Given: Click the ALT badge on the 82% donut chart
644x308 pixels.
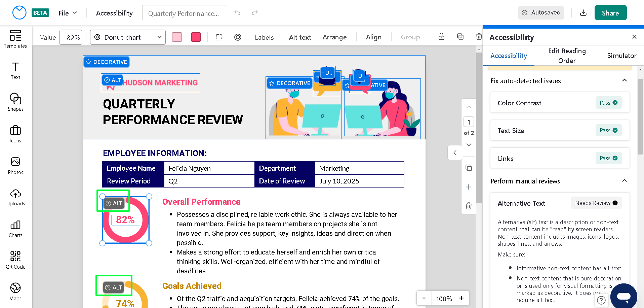Looking at the screenshot, I should click(x=114, y=203).
